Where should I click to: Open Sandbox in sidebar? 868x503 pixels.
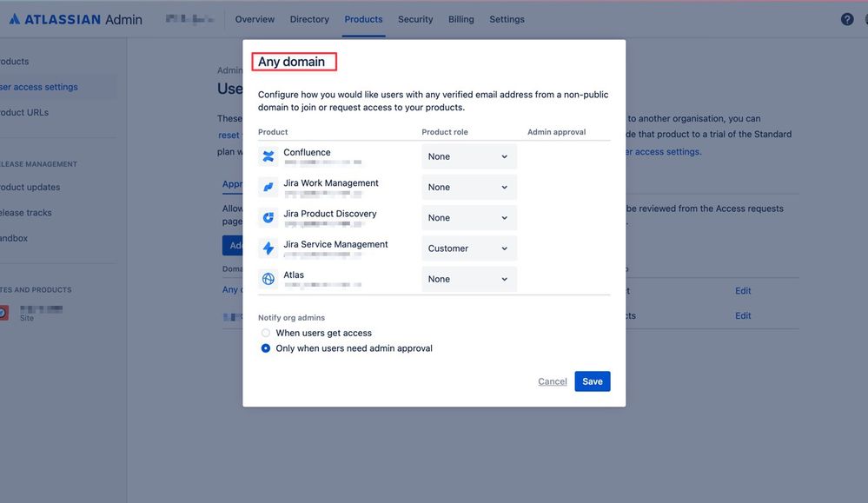pos(14,238)
